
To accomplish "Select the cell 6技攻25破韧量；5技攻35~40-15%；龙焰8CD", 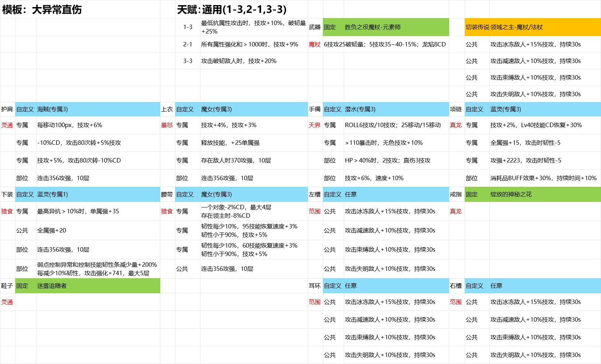I will (386, 44).
